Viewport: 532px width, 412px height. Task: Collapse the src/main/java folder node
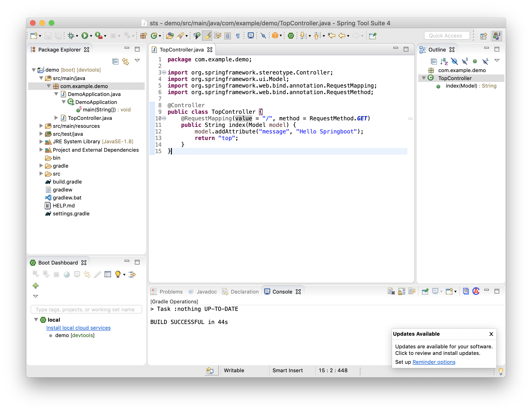pos(41,78)
